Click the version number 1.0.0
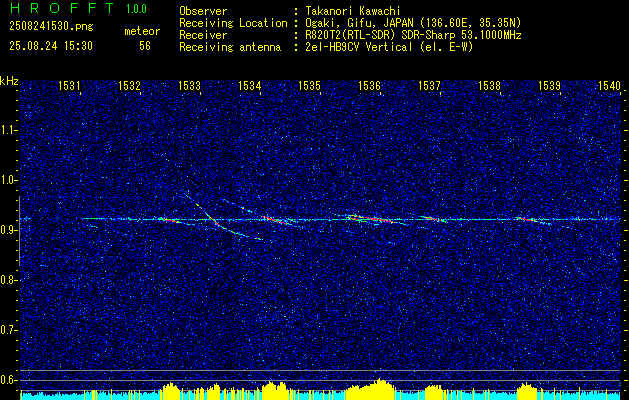The height and width of the screenshot is (400, 629). pos(136,9)
